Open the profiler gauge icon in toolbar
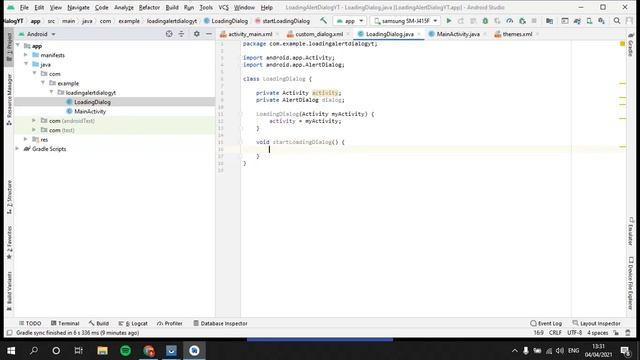Image resolution: width=640 pixels, height=360 pixels. 509,20
